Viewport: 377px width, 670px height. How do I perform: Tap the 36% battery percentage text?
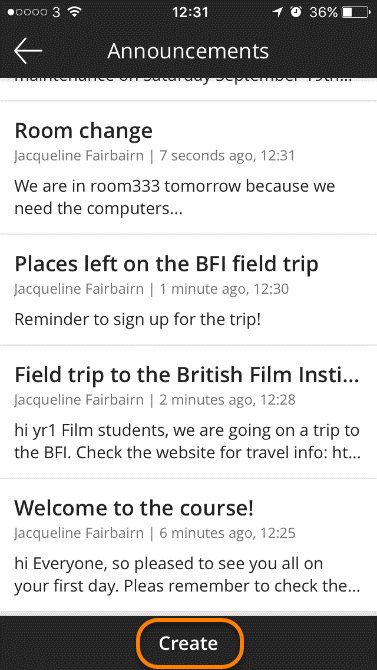pos(324,12)
